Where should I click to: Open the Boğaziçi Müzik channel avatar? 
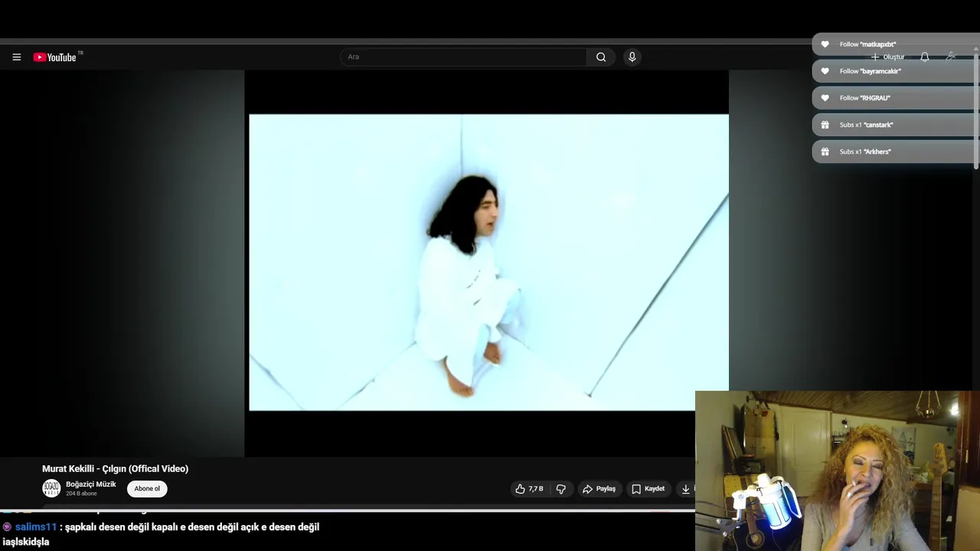51,488
